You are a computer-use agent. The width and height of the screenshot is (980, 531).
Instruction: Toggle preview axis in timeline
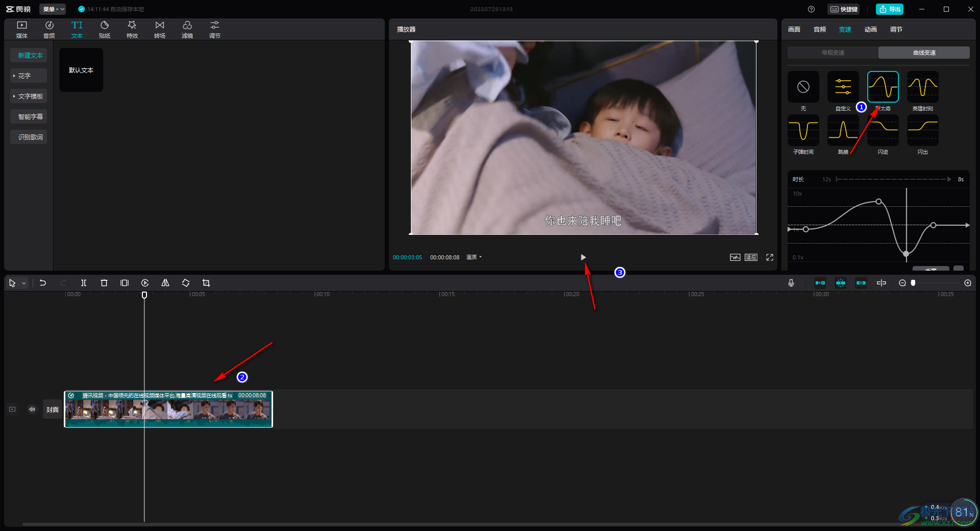click(x=881, y=283)
